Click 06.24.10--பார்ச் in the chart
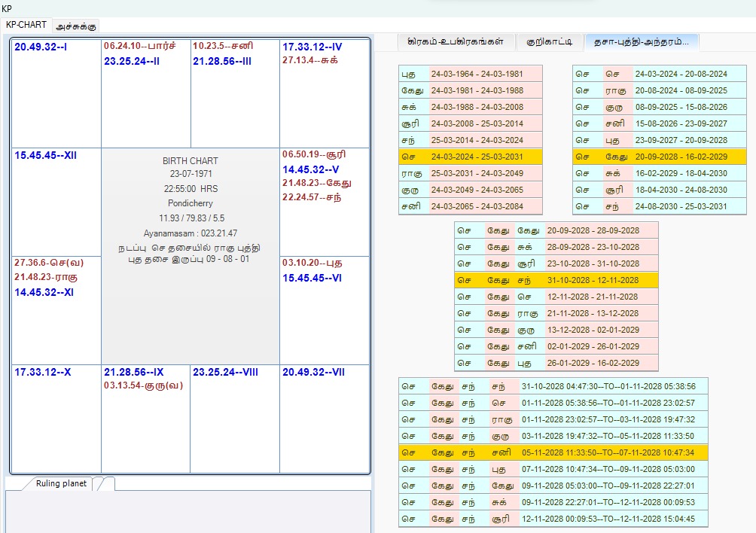Image resolution: width=756 pixels, height=533 pixels. [x=140, y=46]
